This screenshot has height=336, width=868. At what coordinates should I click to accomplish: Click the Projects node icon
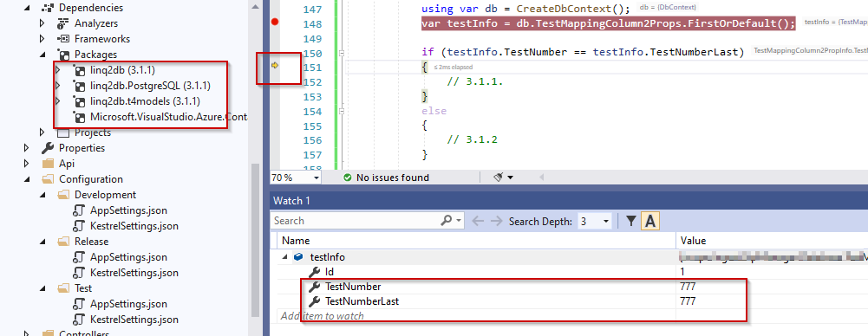[64, 132]
